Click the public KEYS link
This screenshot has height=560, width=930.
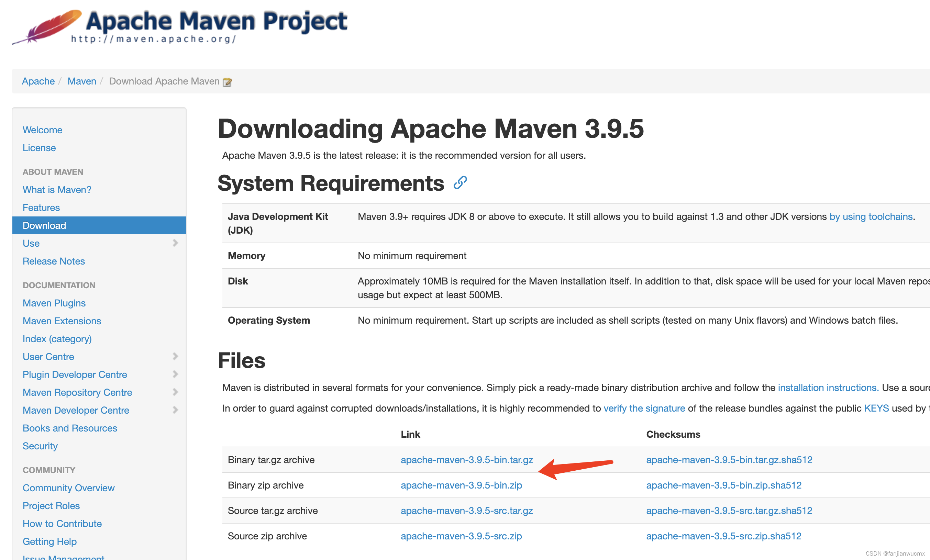click(876, 408)
